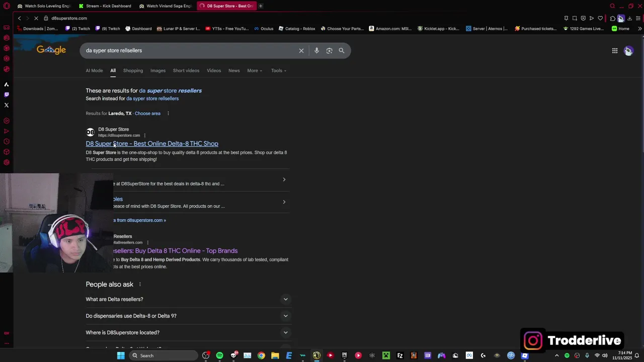Switch to the Watch Solo Leveling tab
644x362 pixels.
[x=44, y=6]
